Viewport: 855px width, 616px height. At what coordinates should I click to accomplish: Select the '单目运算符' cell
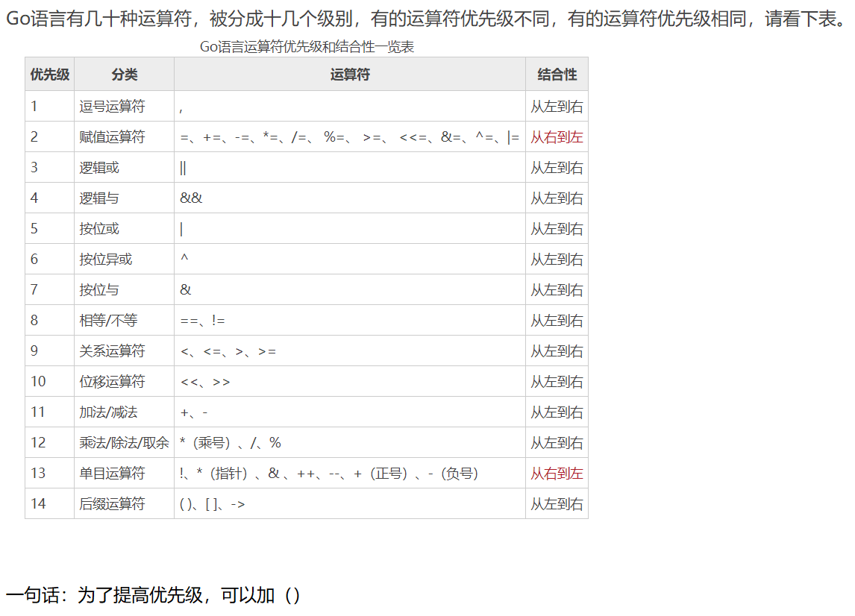click(x=125, y=473)
